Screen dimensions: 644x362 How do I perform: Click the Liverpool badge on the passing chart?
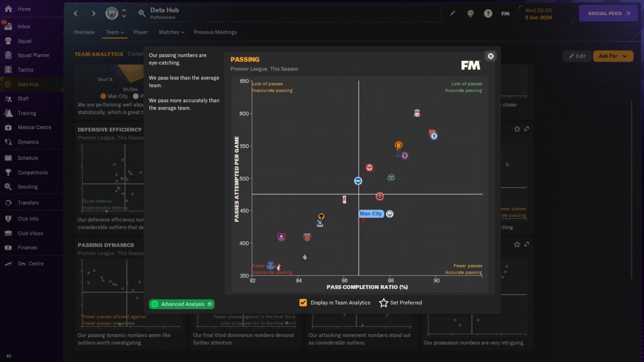coord(417,113)
